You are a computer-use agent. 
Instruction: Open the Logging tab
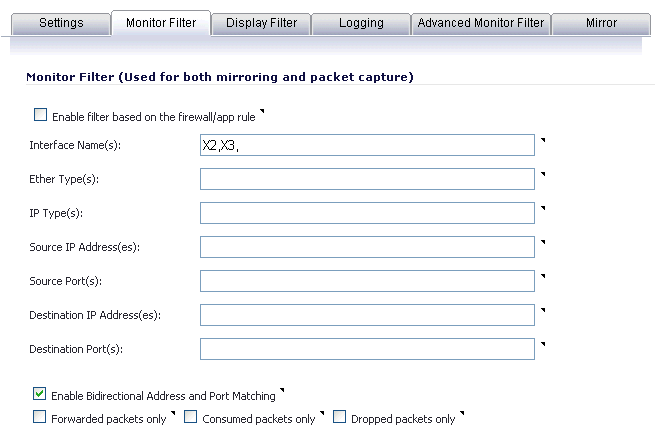tap(360, 23)
